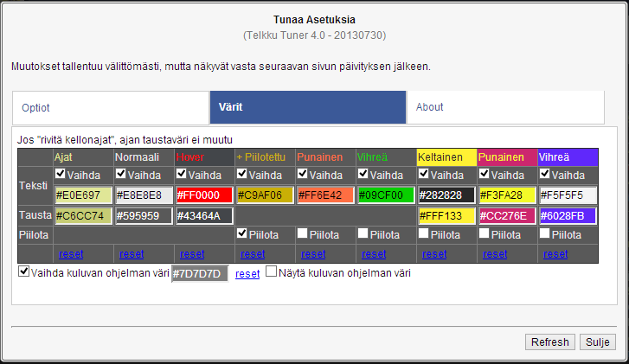Uncheck Vaihda checkbox under Hover column
This screenshot has height=364, width=629.
181,175
